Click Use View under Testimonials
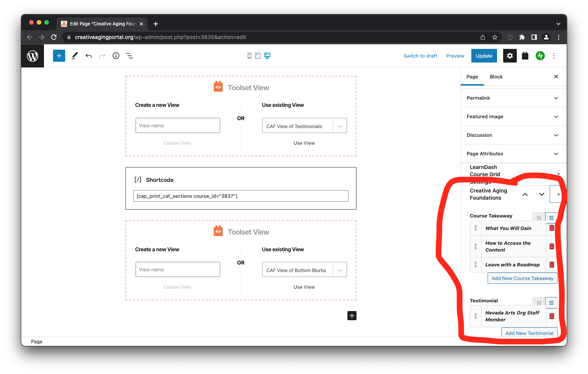Image resolution: width=588 pixels, height=374 pixels. 304,143
